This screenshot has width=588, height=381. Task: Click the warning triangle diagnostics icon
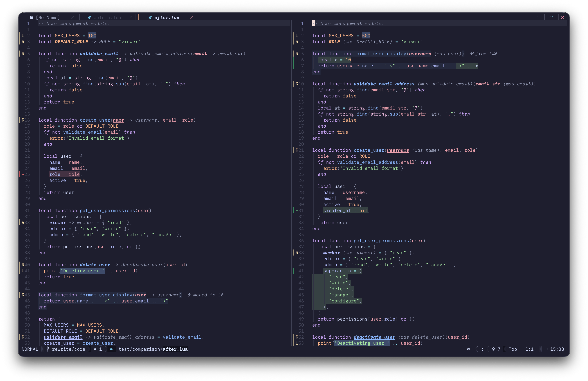[x=95, y=349]
